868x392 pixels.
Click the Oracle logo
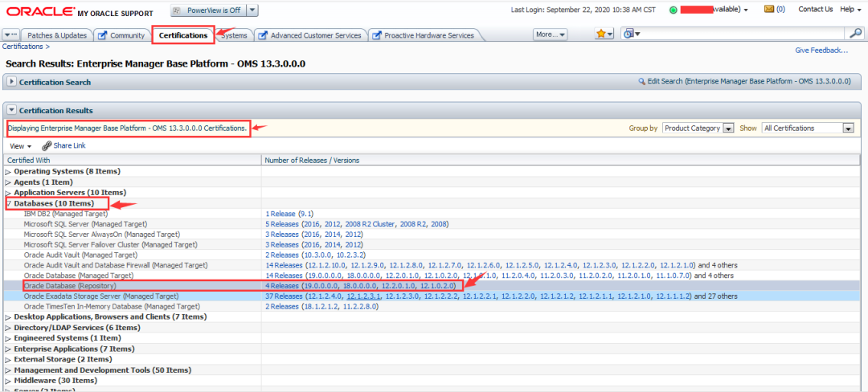[42, 11]
